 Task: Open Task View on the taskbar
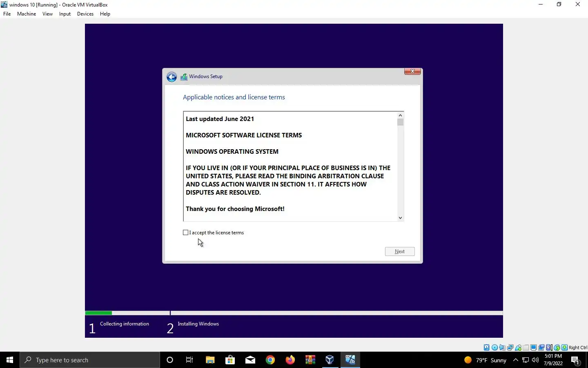pos(189,360)
